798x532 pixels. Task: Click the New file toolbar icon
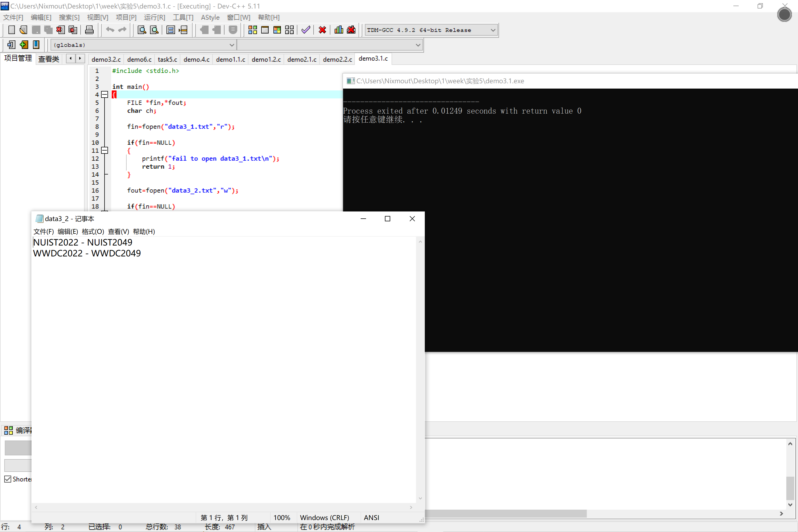pos(11,30)
